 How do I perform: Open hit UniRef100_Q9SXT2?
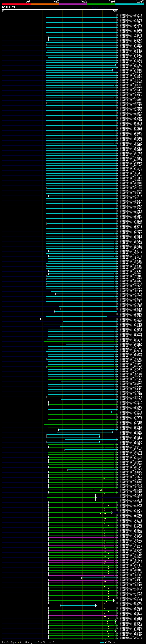[x=131, y=15]
